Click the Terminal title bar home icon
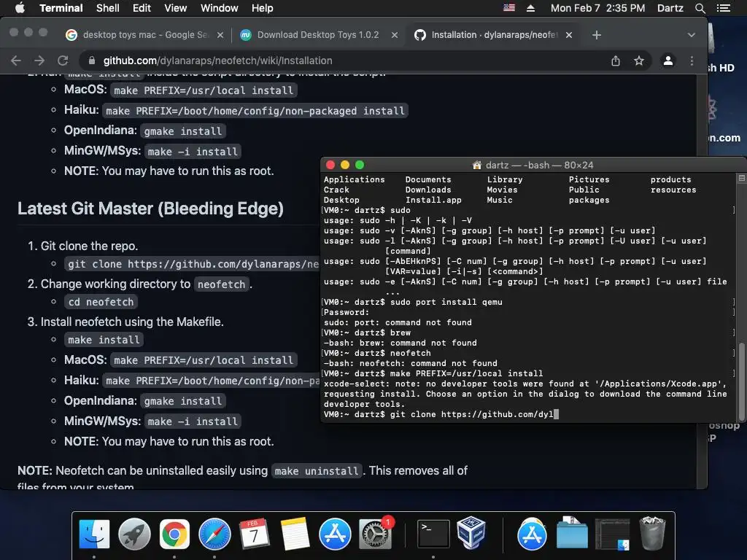The width and height of the screenshot is (747, 560). point(477,166)
